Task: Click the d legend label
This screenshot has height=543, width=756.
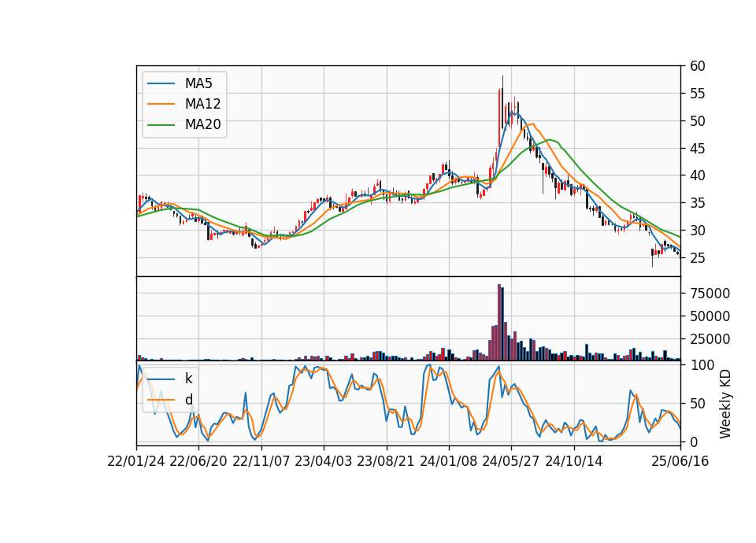Action: click(188, 400)
